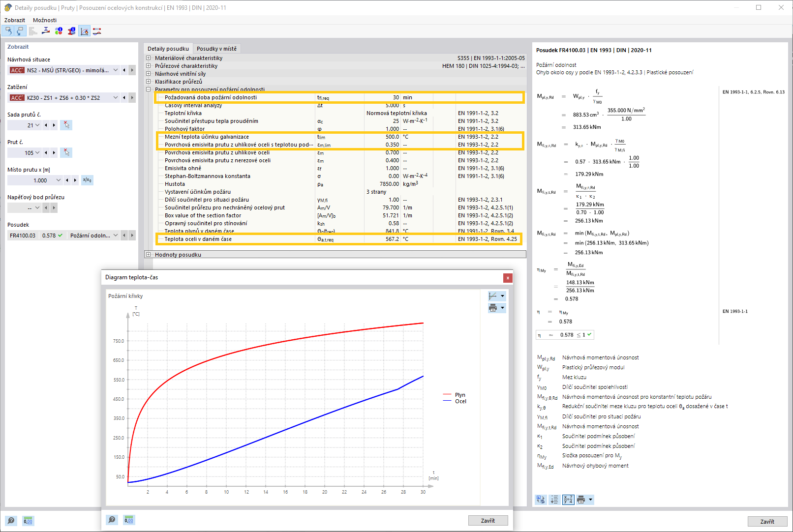This screenshot has width=793, height=532.
Task: Click the Plyn legend entry in the diagram
Action: coord(455,395)
